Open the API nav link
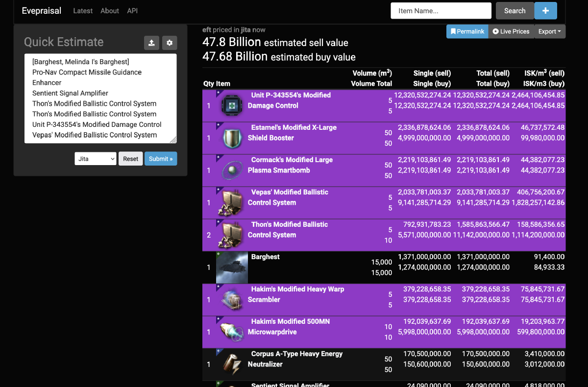This screenshot has height=387, width=588. [132, 11]
